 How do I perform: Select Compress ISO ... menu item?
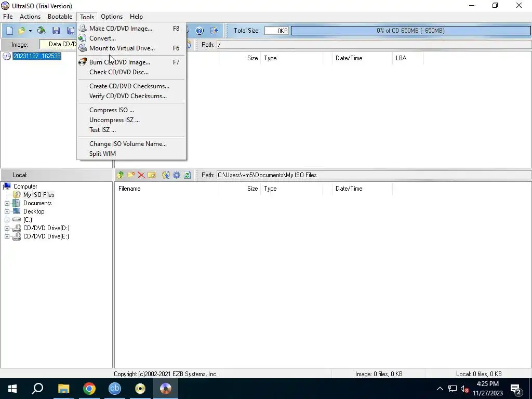pos(131,110)
